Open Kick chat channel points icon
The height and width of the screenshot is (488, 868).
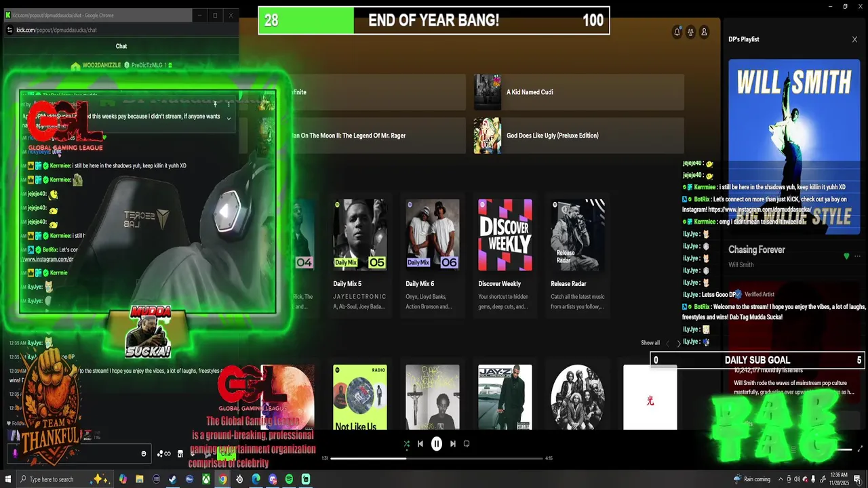point(164,453)
